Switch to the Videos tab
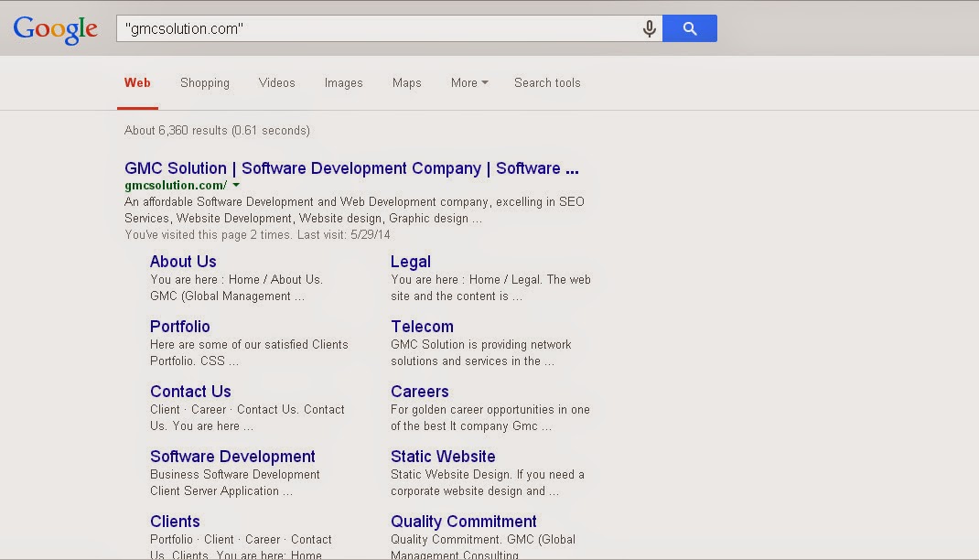 click(276, 83)
